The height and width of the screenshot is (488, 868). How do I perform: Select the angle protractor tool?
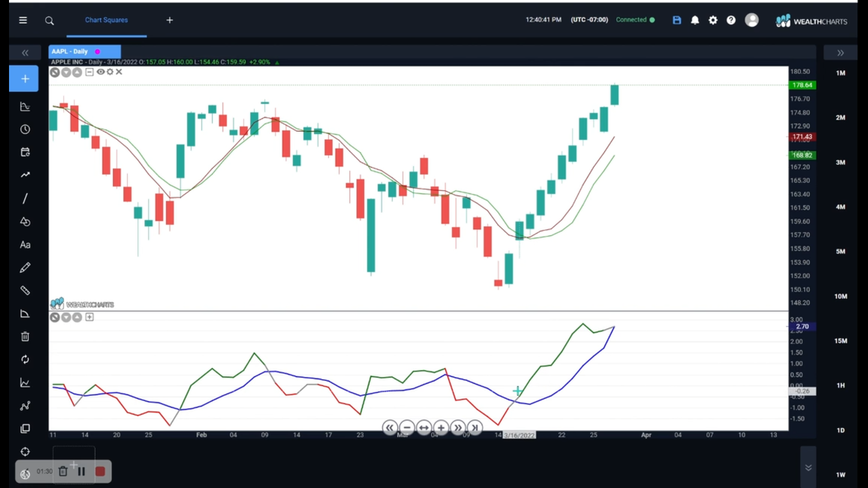pos(25,314)
